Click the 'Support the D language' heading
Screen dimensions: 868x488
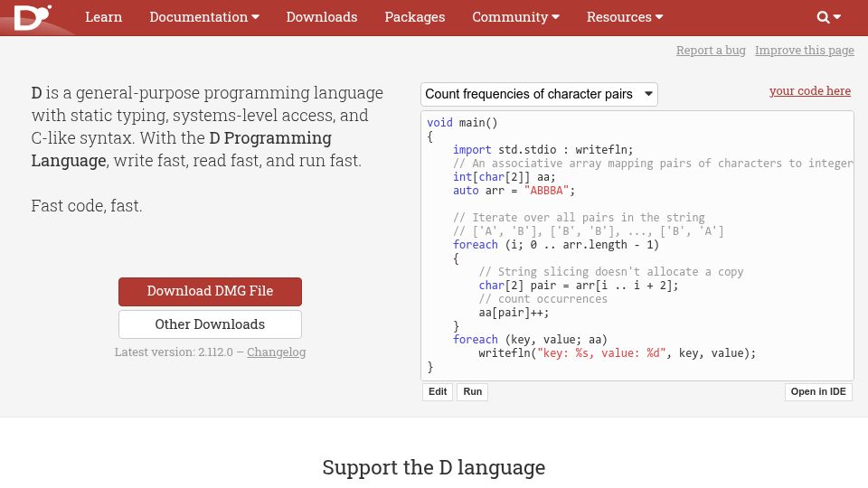pyautogui.click(x=434, y=467)
